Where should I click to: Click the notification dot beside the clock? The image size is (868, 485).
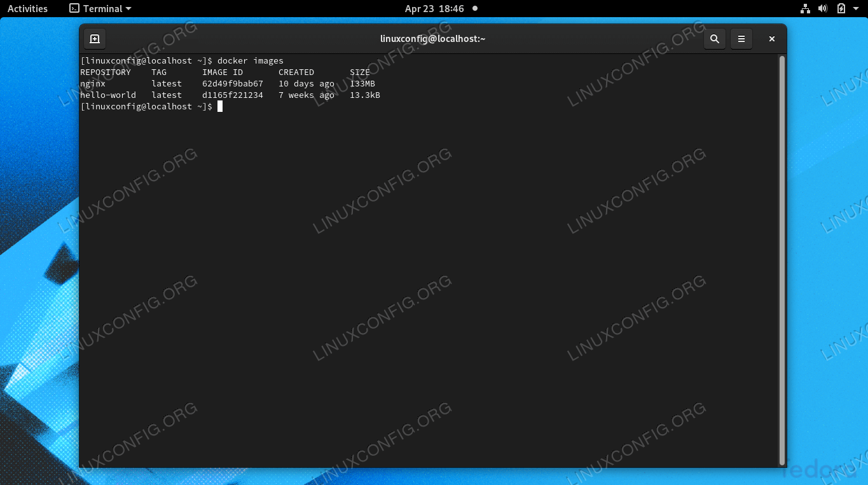click(x=475, y=8)
